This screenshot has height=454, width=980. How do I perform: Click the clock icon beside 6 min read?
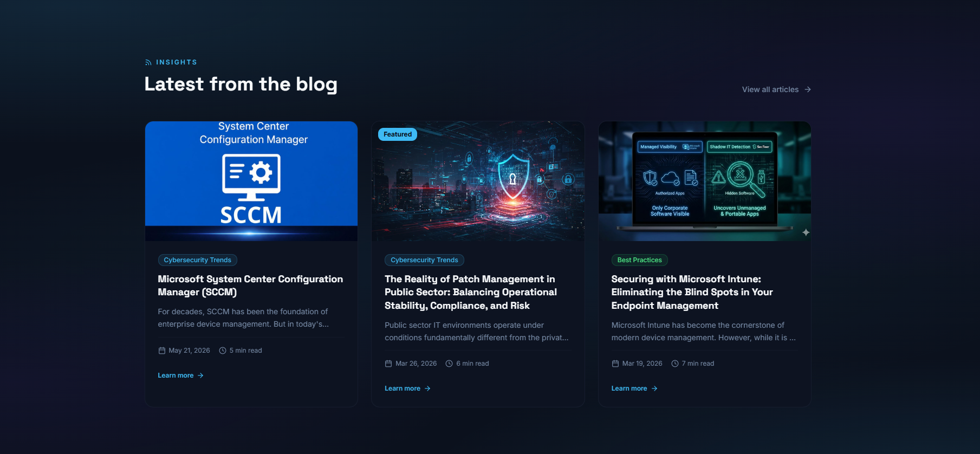(449, 364)
